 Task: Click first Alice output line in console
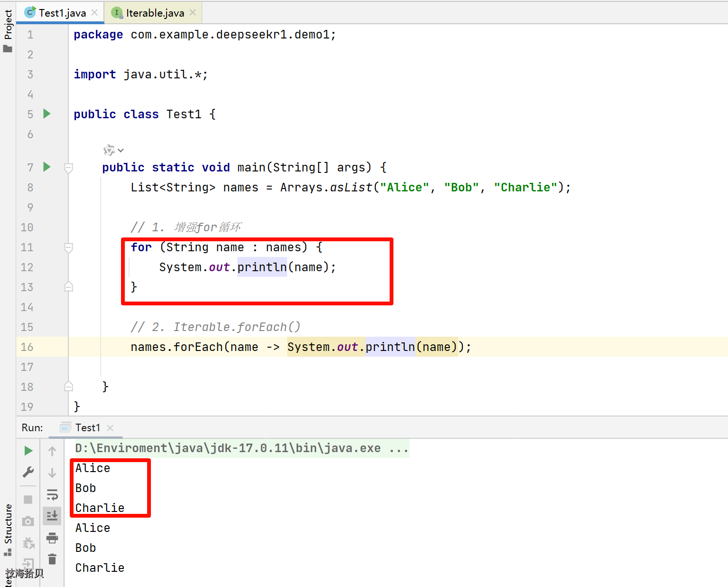pyautogui.click(x=93, y=468)
